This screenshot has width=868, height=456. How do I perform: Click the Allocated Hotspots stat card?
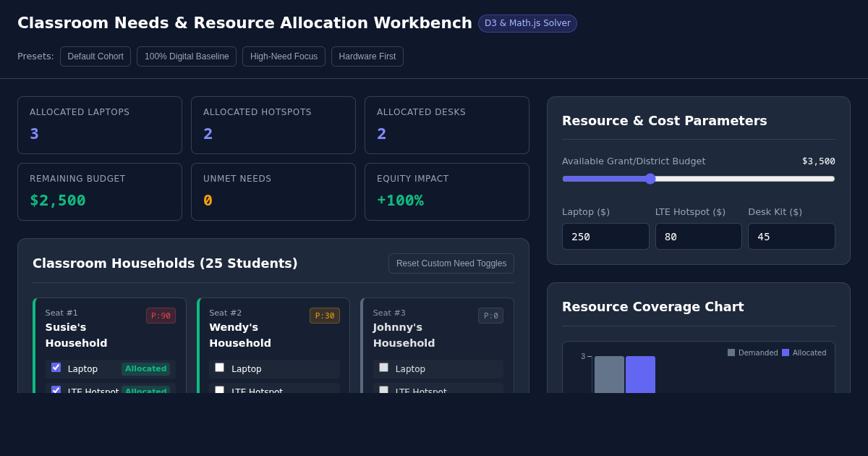[273, 125]
